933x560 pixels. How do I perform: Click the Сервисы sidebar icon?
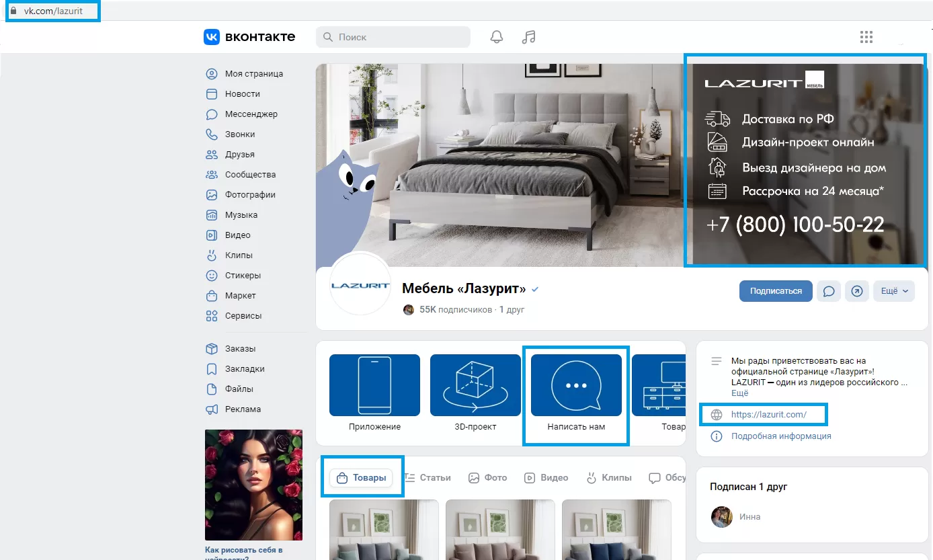coord(212,316)
